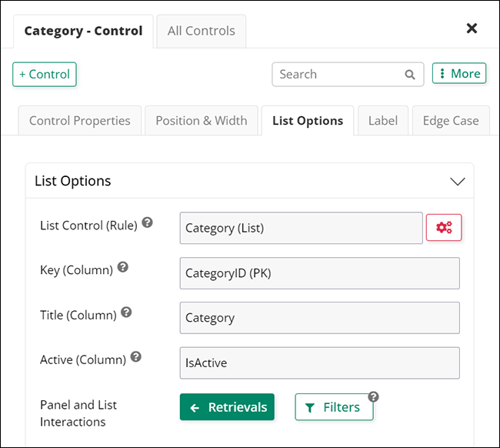Select the Label tab

pyautogui.click(x=383, y=121)
